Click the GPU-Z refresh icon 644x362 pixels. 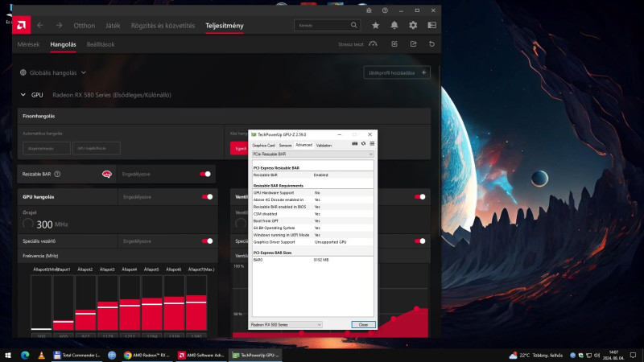coord(364,144)
